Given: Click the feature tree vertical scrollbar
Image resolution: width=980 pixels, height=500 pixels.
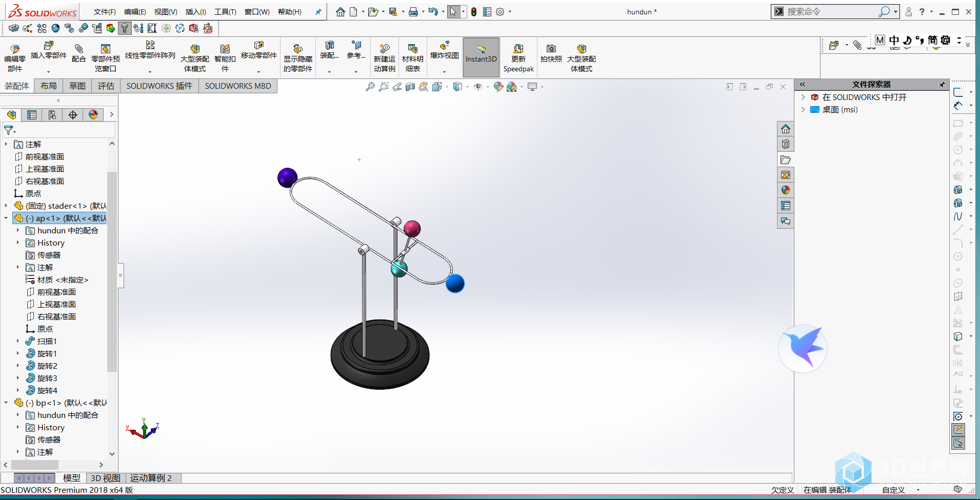Looking at the screenshot, I should pos(112,272).
